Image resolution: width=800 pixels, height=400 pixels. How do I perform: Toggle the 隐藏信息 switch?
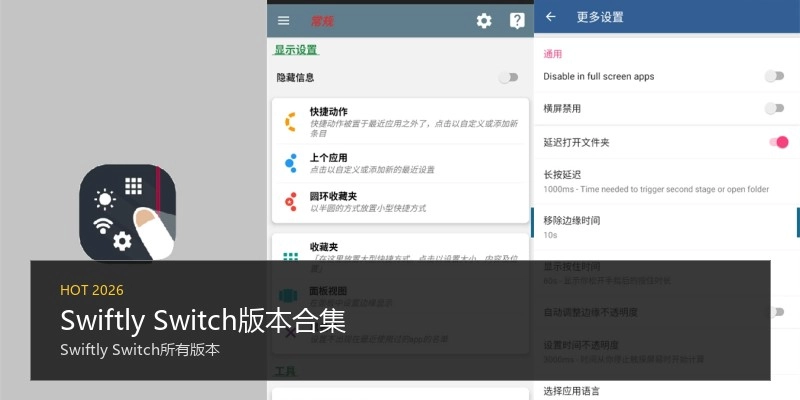point(509,78)
